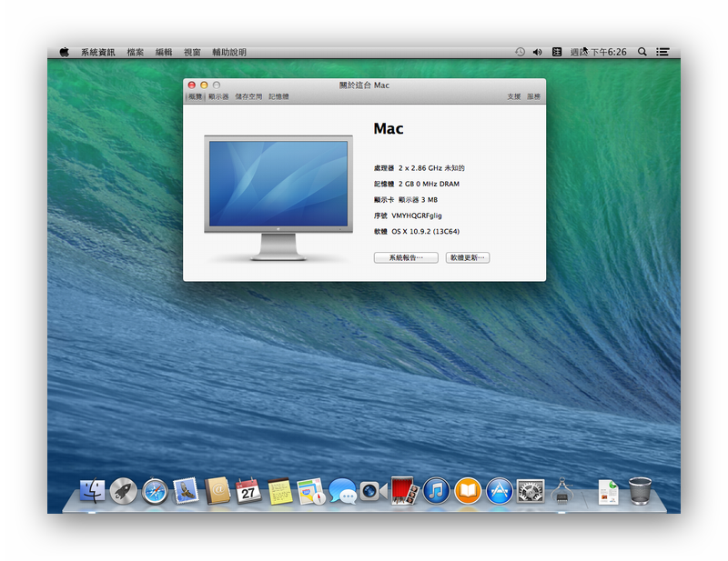Open Contacts address book in Dock
The width and height of the screenshot is (728, 561).
point(217,491)
